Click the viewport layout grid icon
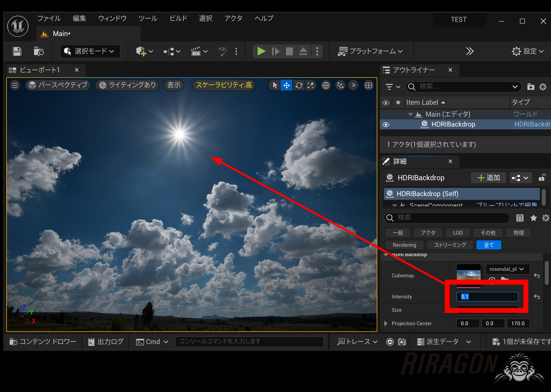Viewport: 551px width, 392px height. (369, 85)
